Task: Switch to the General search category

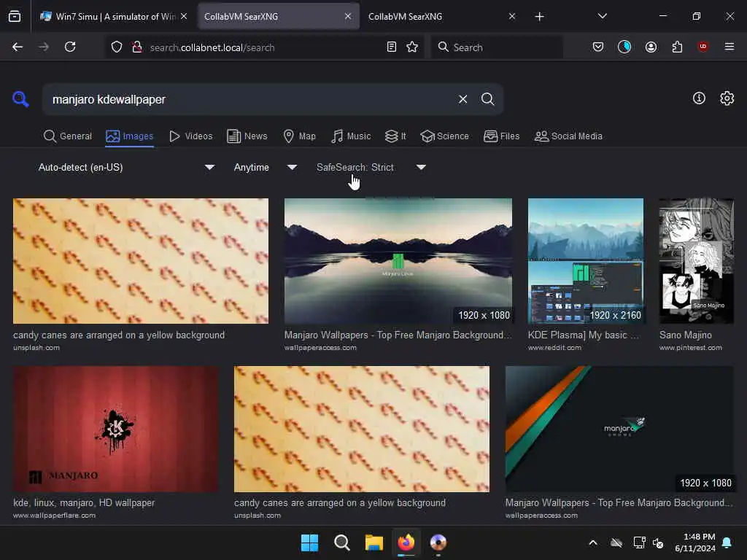Action: [67, 136]
